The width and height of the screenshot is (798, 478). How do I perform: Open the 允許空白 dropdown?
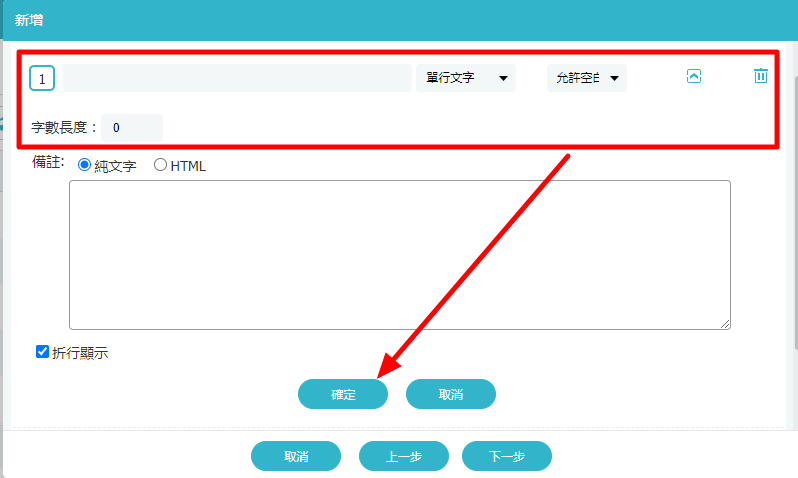point(586,78)
